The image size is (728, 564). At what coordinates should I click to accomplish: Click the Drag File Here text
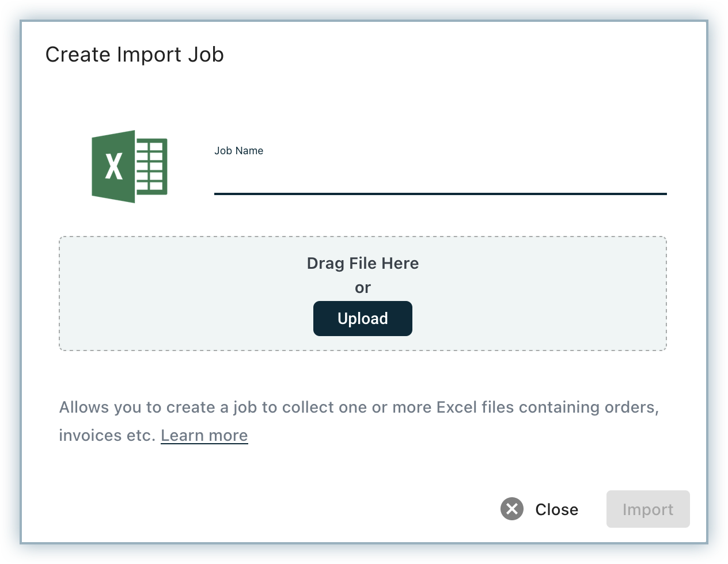pos(362,264)
